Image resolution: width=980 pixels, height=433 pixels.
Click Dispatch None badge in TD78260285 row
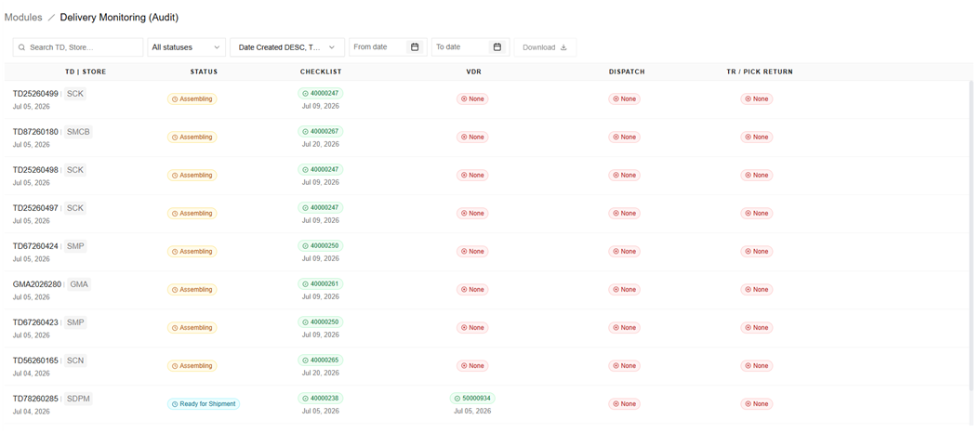pos(625,403)
